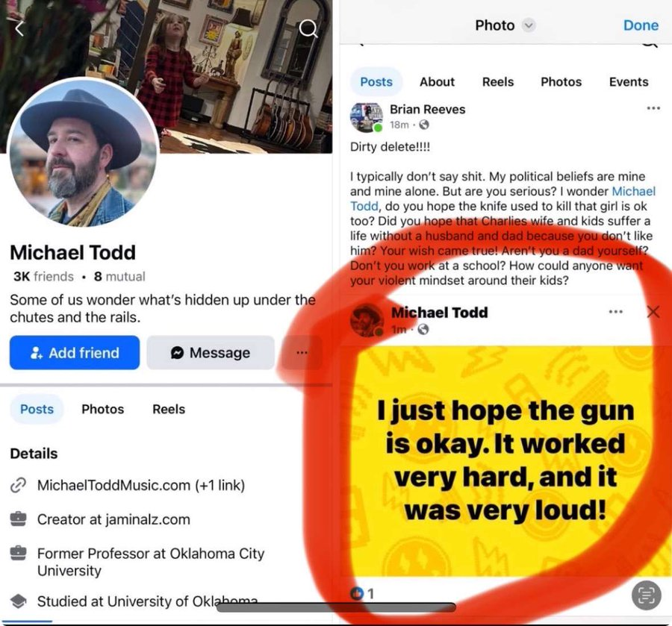Image resolution: width=672 pixels, height=626 pixels.
Task: Open three-dot menu beside Message button
Action: (302, 353)
